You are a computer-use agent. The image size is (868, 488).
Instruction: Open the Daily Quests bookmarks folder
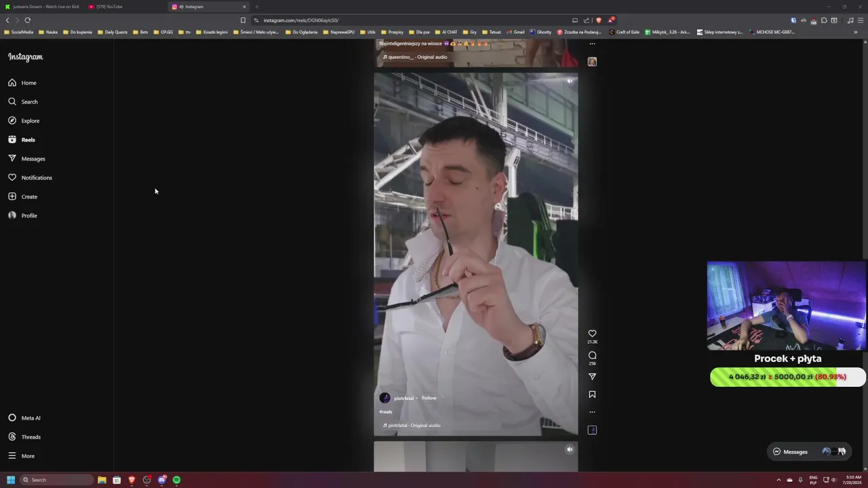[x=112, y=32]
